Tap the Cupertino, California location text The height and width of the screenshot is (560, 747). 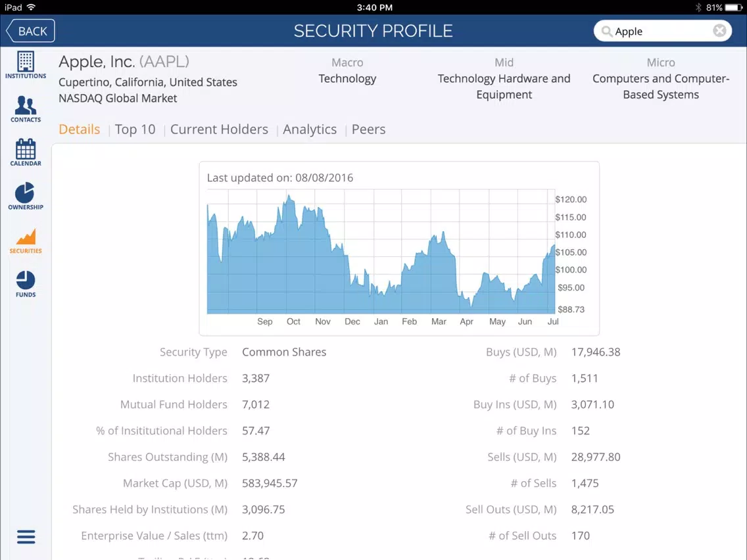tap(148, 82)
